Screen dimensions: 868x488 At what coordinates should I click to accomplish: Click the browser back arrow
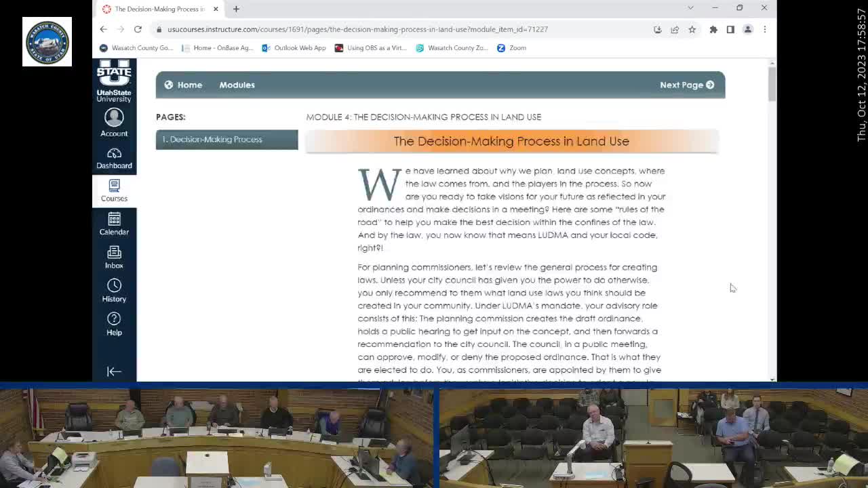tap(103, 29)
